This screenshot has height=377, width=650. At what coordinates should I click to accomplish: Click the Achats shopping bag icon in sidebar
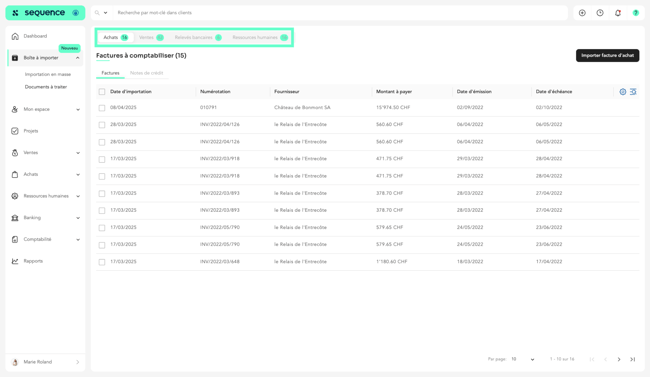[x=15, y=175]
